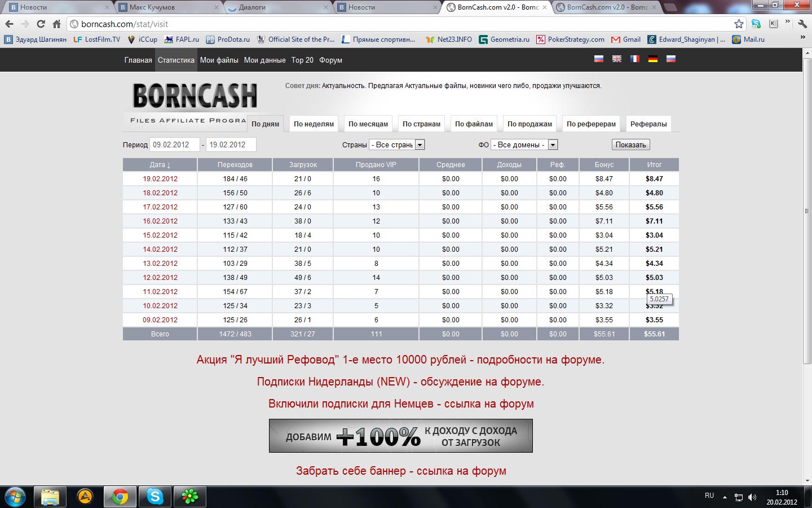This screenshot has height=508, width=812.
Task: Sort the table by the Дата column
Action: click(x=160, y=165)
